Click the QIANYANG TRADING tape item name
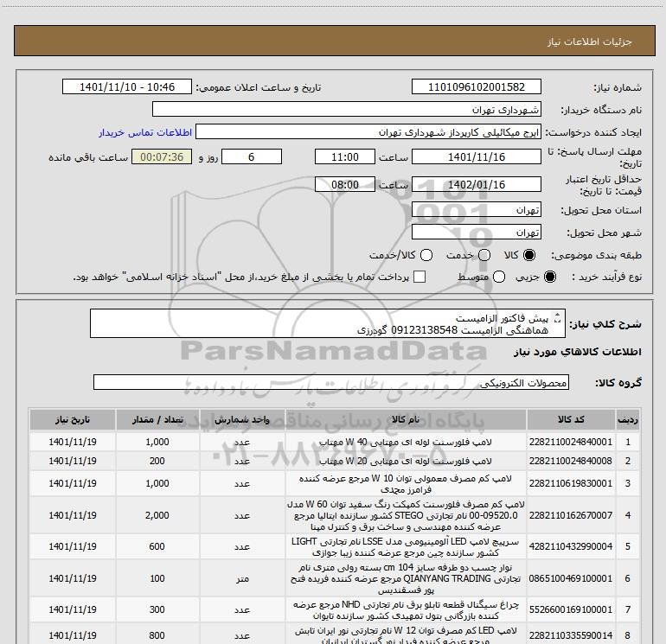The width and height of the screenshot is (666, 644). [x=406, y=578]
